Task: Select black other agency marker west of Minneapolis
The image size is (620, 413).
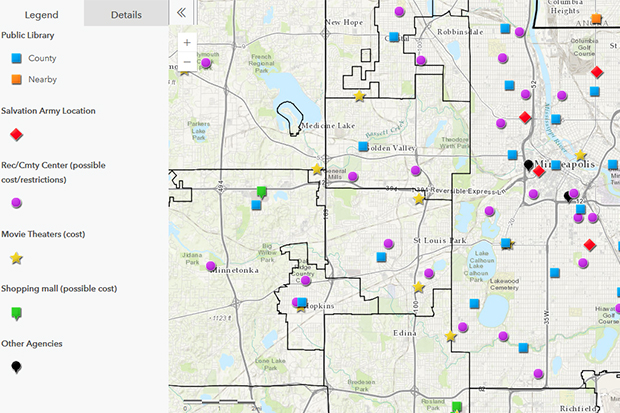Action: (528, 165)
